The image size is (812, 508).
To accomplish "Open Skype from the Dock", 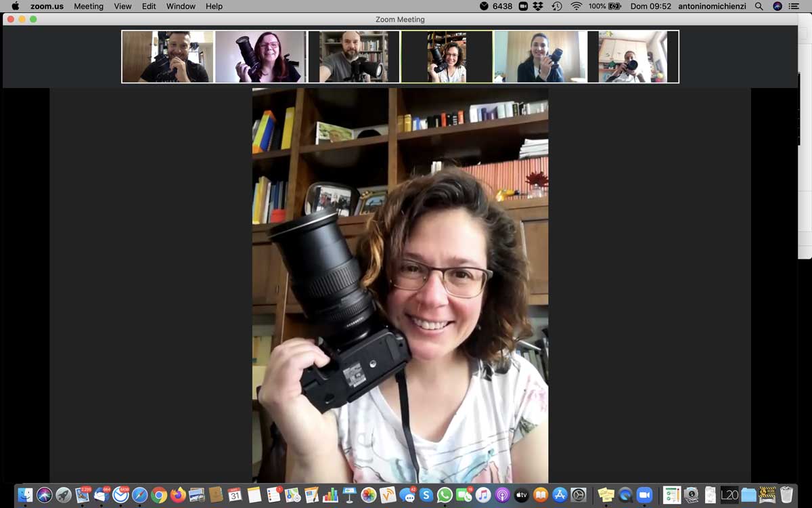I will (x=426, y=495).
